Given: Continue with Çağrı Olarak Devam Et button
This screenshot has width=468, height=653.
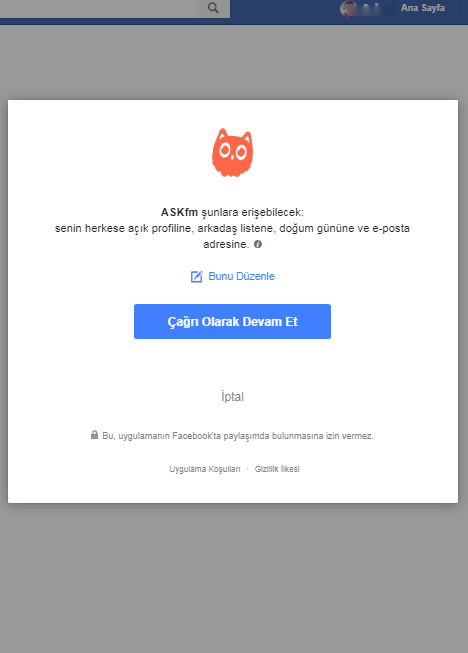Looking at the screenshot, I should pos(232,322).
